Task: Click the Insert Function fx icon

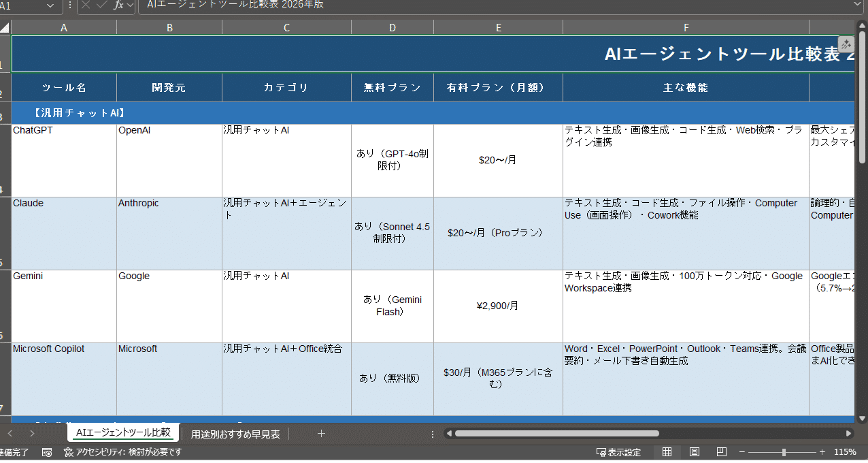Action: tap(118, 5)
